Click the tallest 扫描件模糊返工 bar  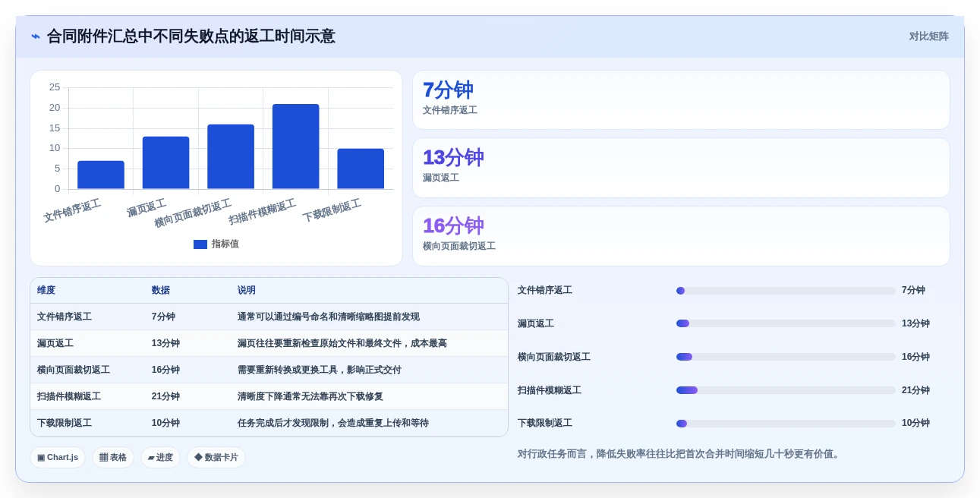(296, 147)
